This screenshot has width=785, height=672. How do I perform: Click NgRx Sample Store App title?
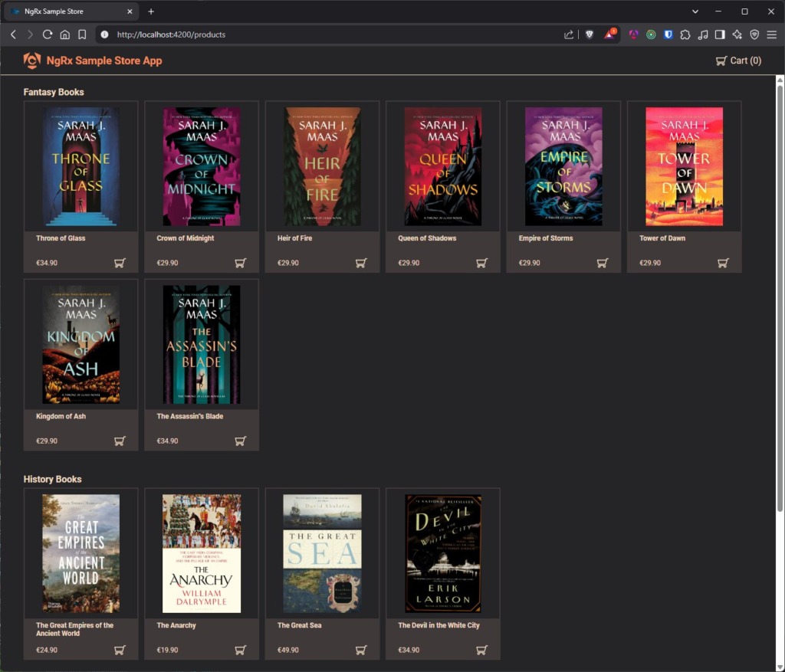(x=104, y=61)
